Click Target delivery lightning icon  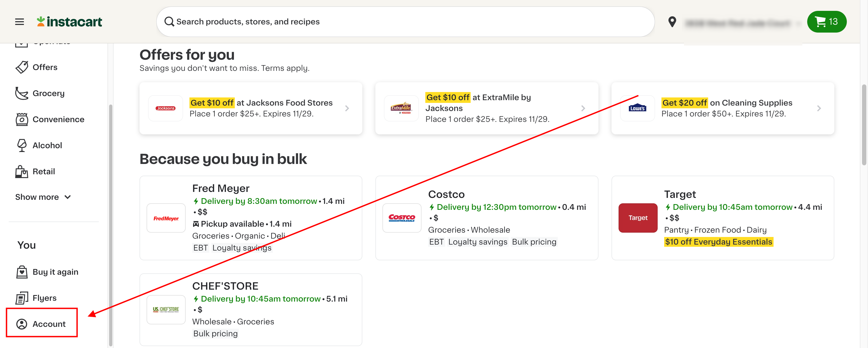point(667,207)
